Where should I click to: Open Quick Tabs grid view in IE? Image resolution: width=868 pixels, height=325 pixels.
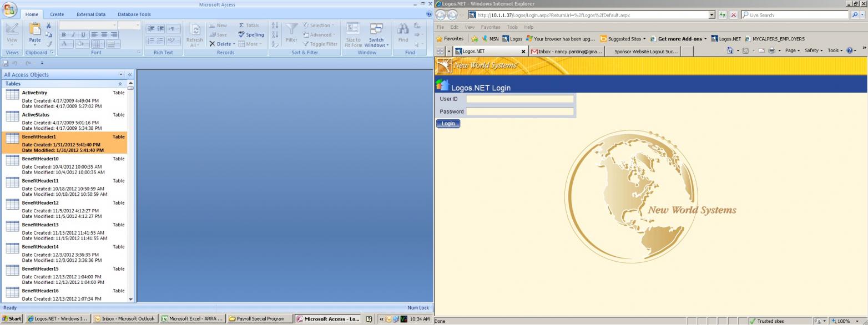point(441,51)
